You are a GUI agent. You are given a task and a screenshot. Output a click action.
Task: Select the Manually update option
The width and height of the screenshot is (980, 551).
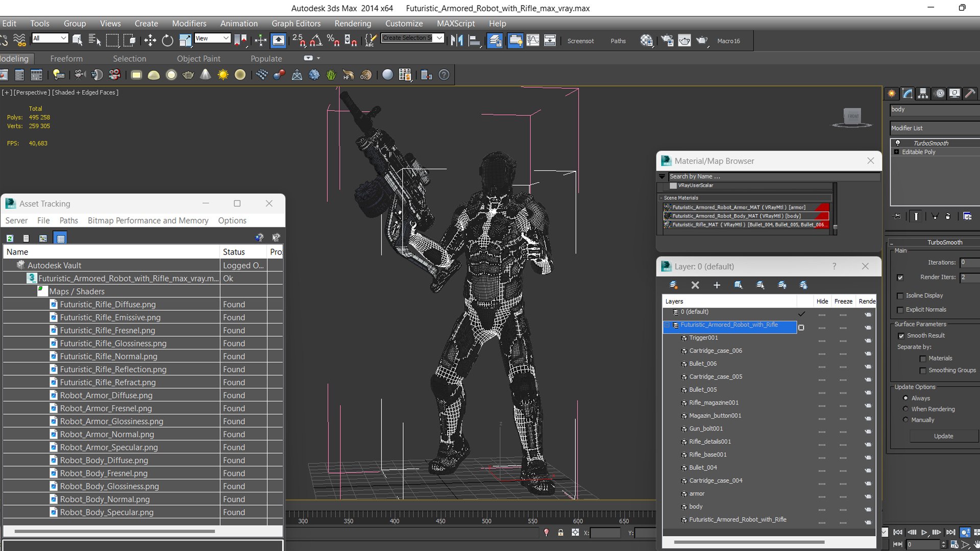(905, 419)
